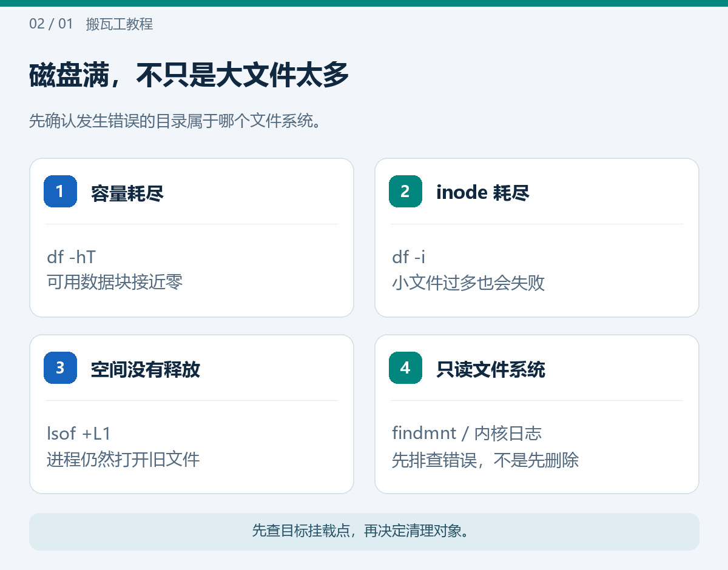Select the heading 容量耗尽
Screen dimensions: 728x570
point(127,193)
